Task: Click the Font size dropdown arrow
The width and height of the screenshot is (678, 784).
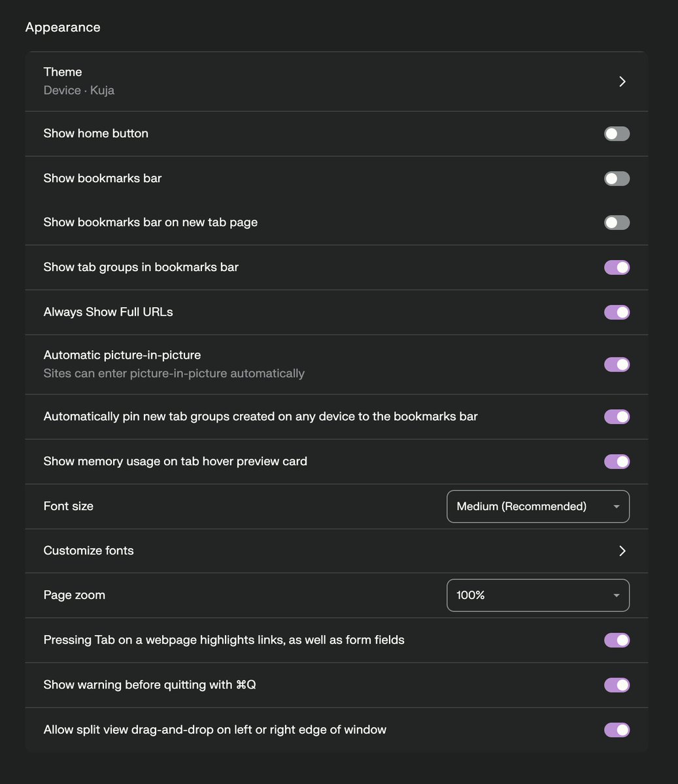Action: [x=616, y=507]
